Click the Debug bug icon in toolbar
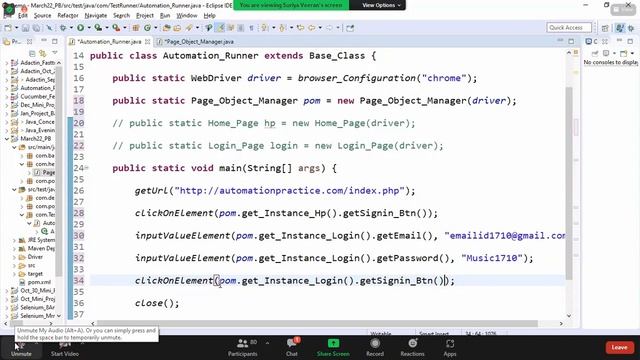640x360 pixels. pos(63,28)
